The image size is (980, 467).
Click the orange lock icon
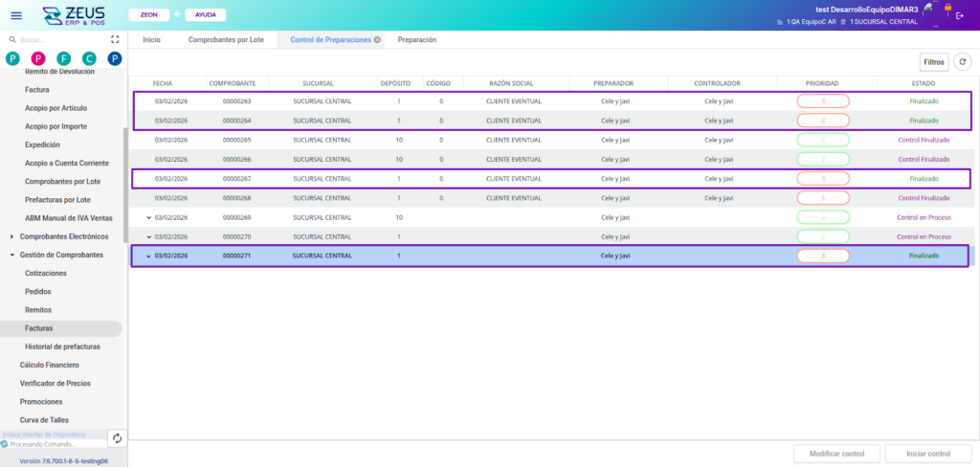click(x=947, y=8)
